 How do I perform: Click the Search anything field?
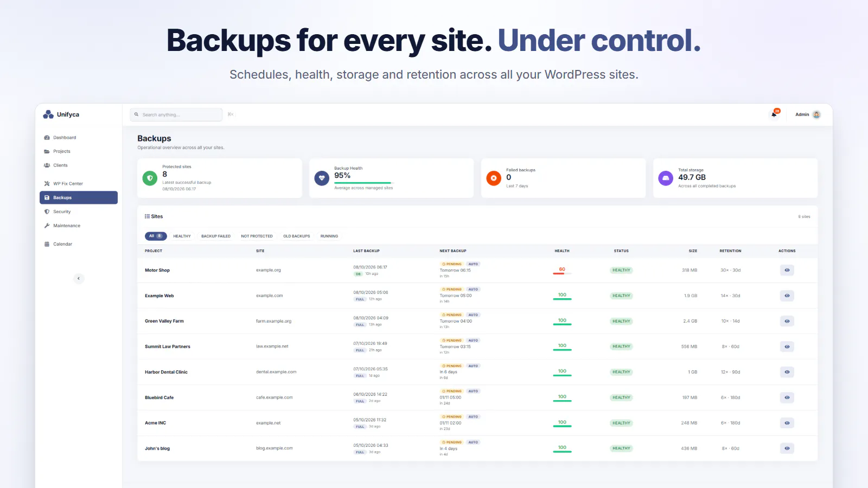(176, 114)
